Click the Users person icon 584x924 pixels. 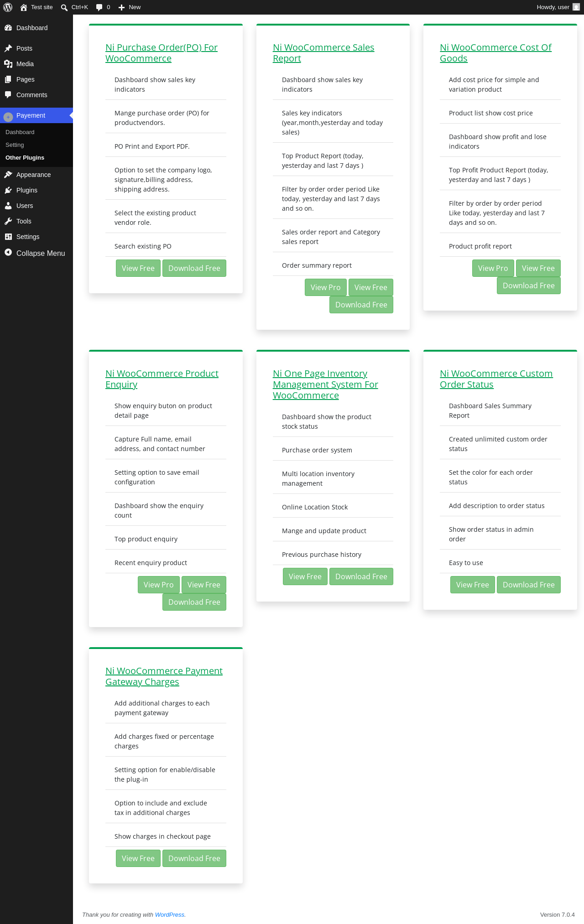(8, 206)
